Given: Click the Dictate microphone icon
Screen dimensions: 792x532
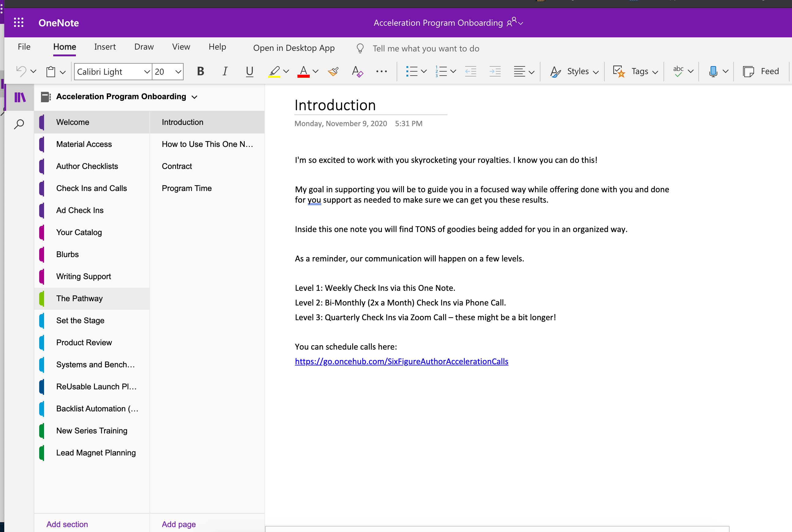Looking at the screenshot, I should click(713, 72).
